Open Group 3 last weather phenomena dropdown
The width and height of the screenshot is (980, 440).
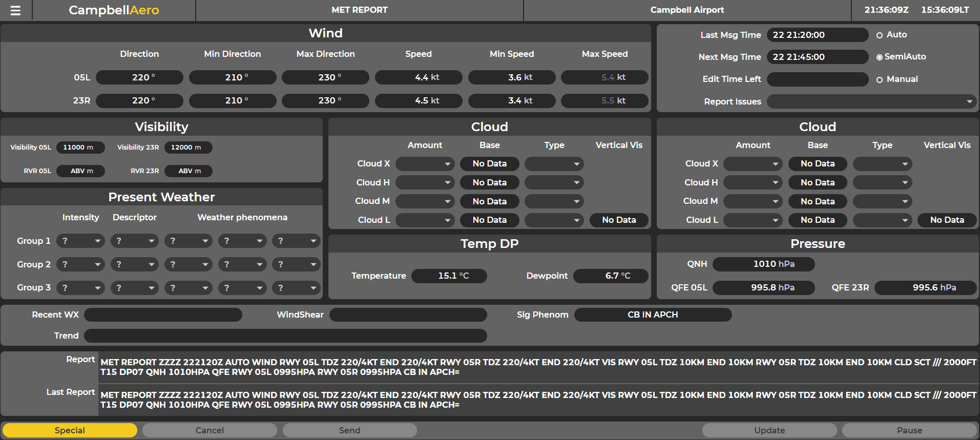tap(296, 288)
